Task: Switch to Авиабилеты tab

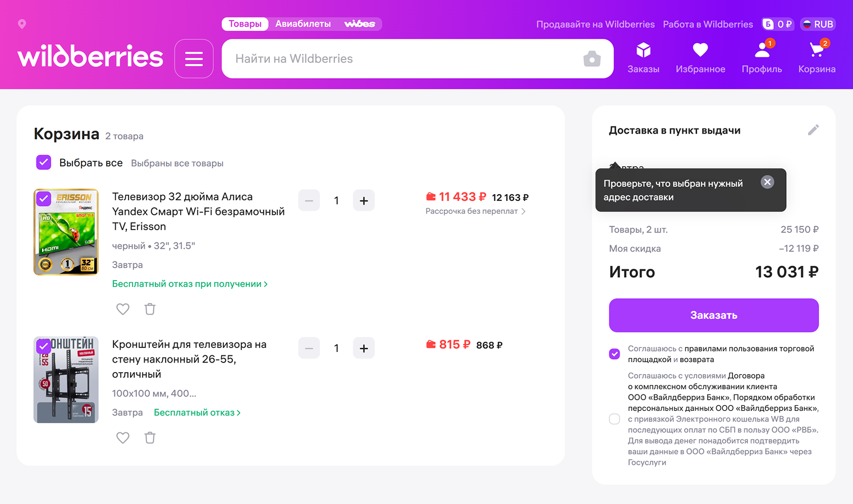Action: tap(303, 24)
